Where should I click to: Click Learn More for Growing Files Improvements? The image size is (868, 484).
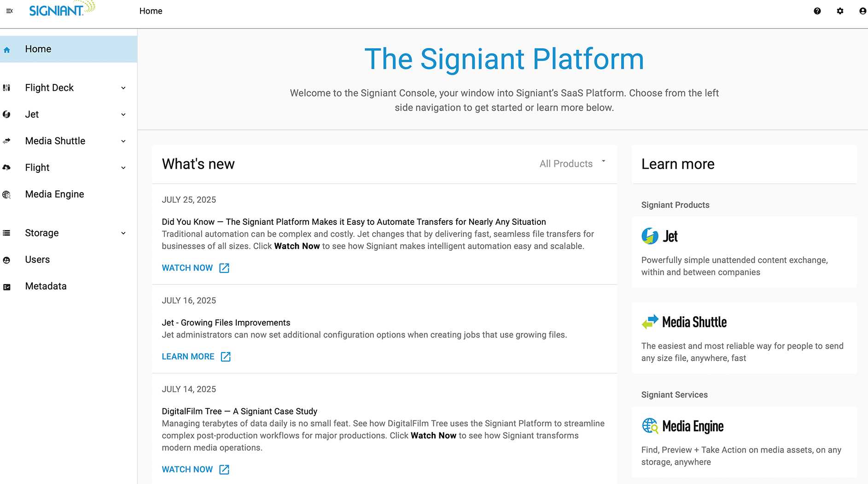click(188, 357)
